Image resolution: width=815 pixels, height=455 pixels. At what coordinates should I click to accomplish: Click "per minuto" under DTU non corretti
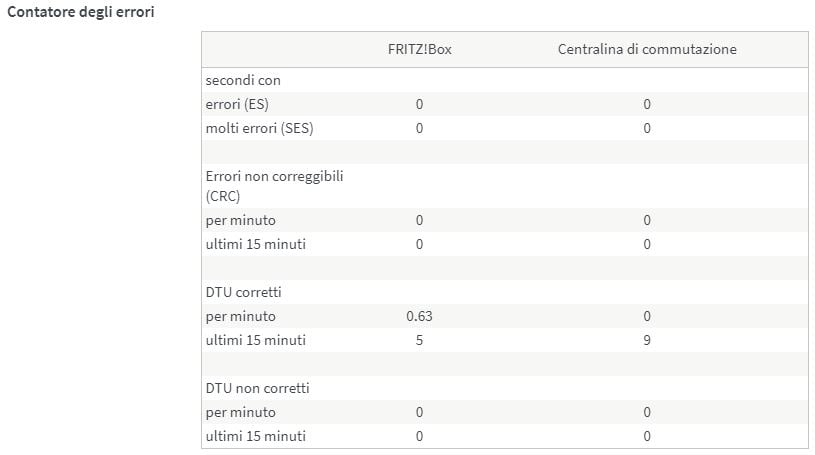tap(240, 412)
